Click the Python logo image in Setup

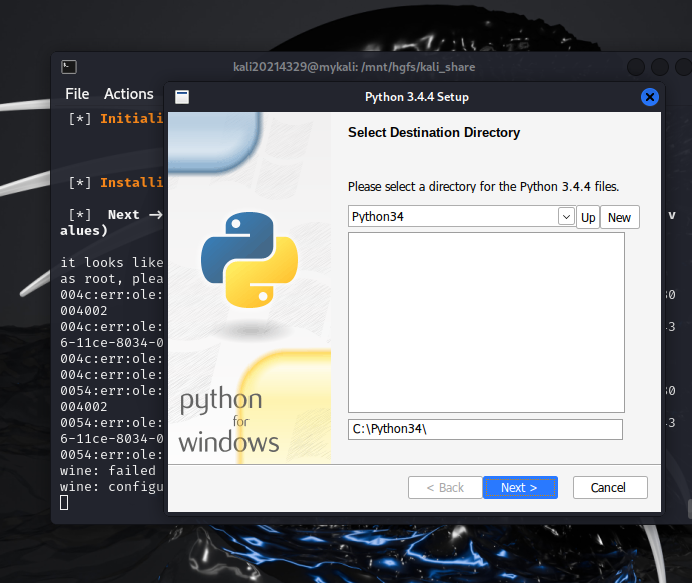[x=249, y=260]
